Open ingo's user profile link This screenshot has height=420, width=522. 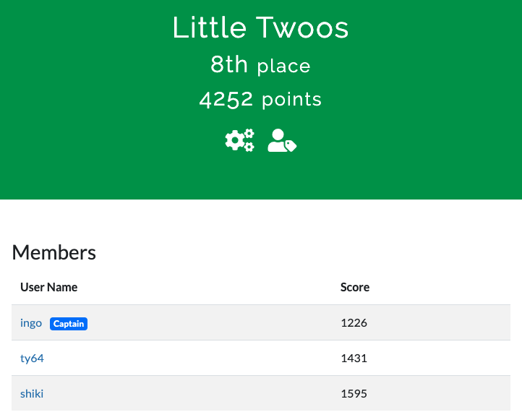(x=31, y=323)
